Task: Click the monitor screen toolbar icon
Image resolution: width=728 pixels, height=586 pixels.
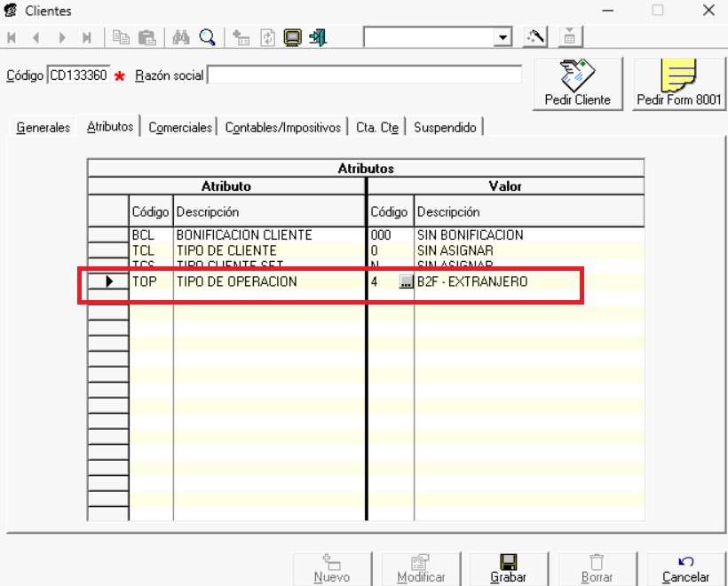Action: click(x=292, y=37)
